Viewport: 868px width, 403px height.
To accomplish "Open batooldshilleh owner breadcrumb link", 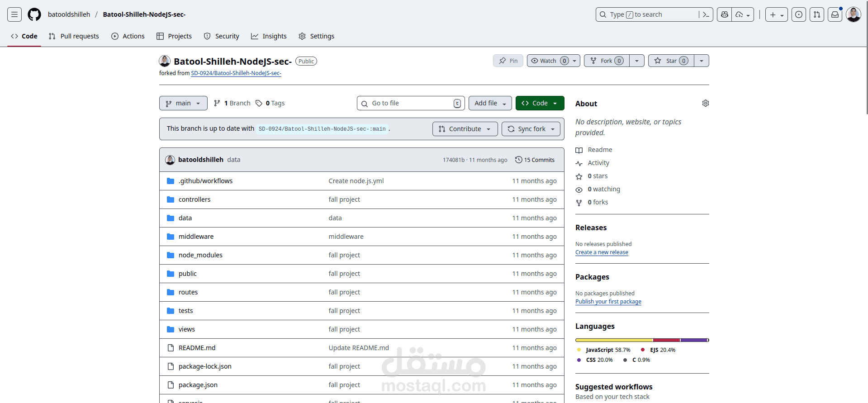I will 69,14.
